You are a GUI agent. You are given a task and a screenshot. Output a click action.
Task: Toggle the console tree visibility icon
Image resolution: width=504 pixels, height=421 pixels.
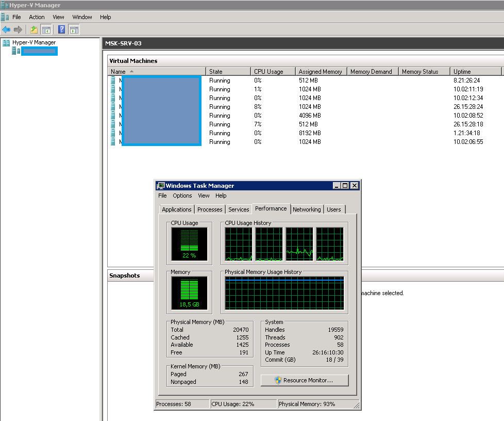[47, 29]
